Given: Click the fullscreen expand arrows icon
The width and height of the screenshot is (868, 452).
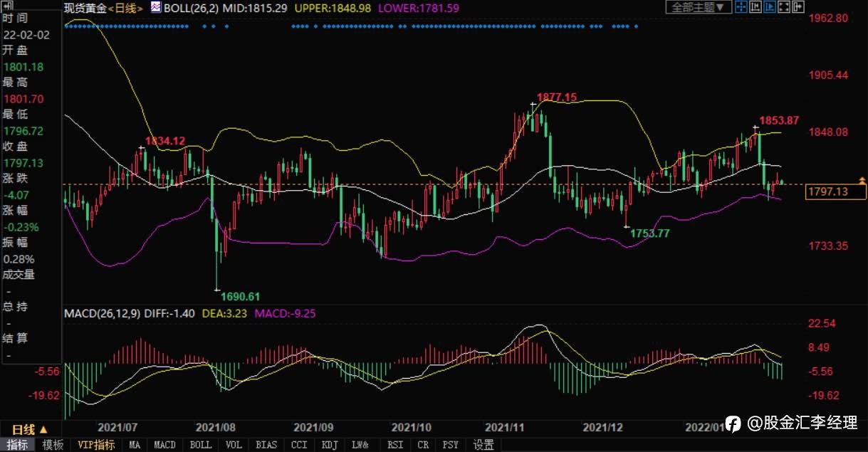Looking at the screenshot, I should click(784, 7).
